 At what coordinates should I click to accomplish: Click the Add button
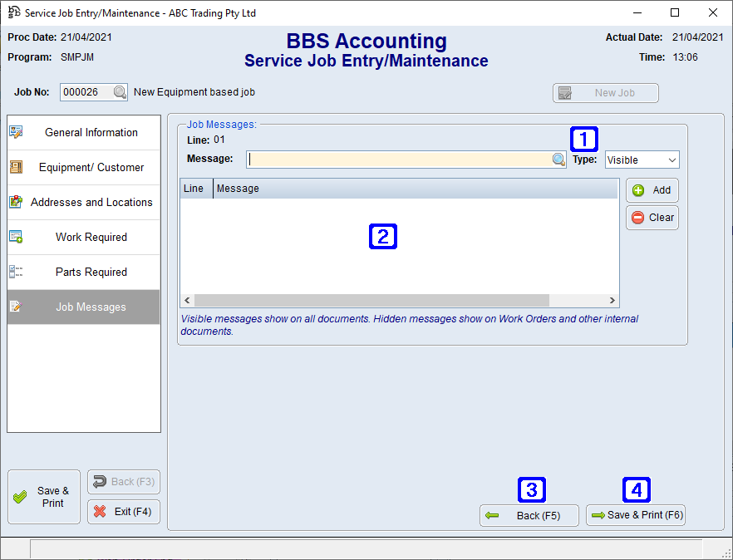point(652,189)
